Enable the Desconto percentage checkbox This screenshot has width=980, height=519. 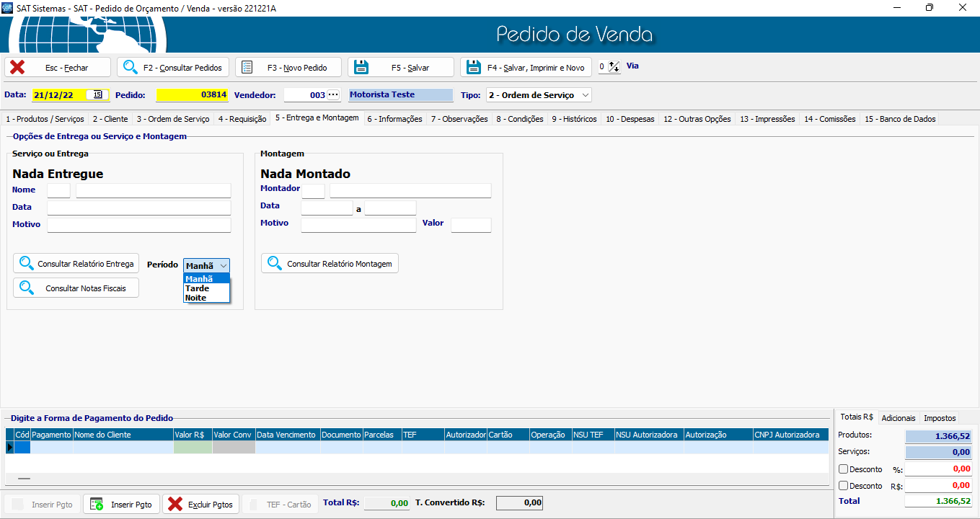tap(843, 469)
